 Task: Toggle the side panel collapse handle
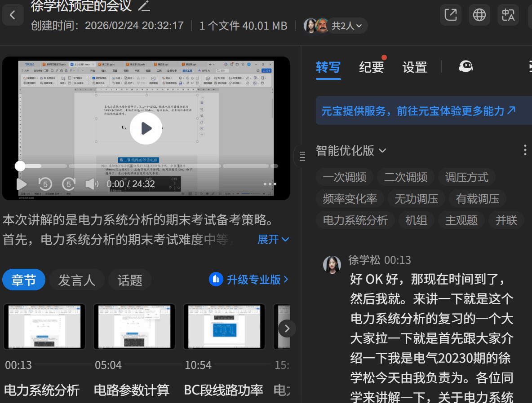[x=301, y=156]
